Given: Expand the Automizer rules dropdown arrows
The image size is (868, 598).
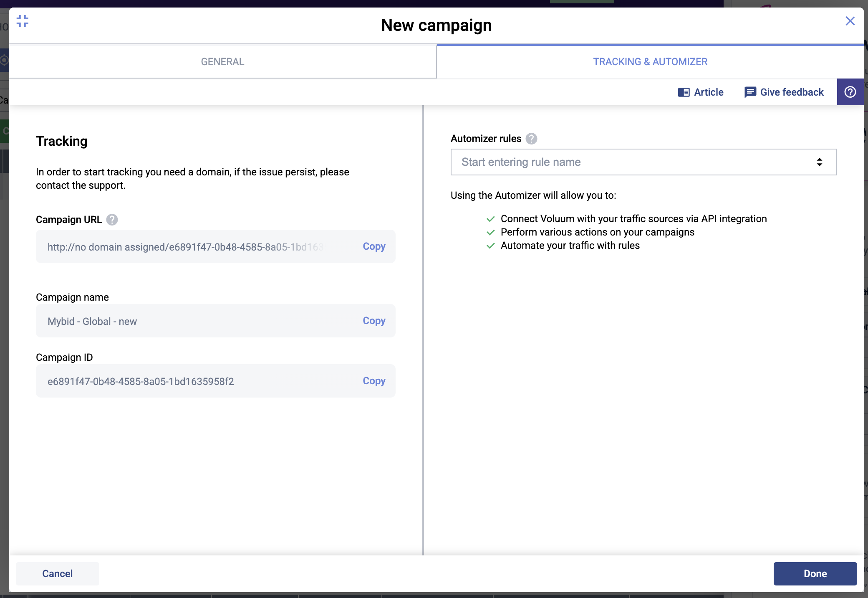Looking at the screenshot, I should pyautogui.click(x=819, y=162).
